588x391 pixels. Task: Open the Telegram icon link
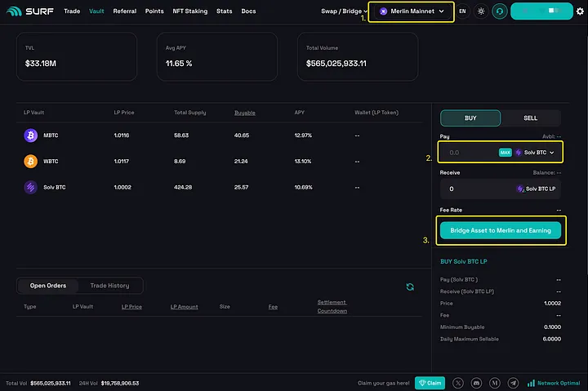513,382
